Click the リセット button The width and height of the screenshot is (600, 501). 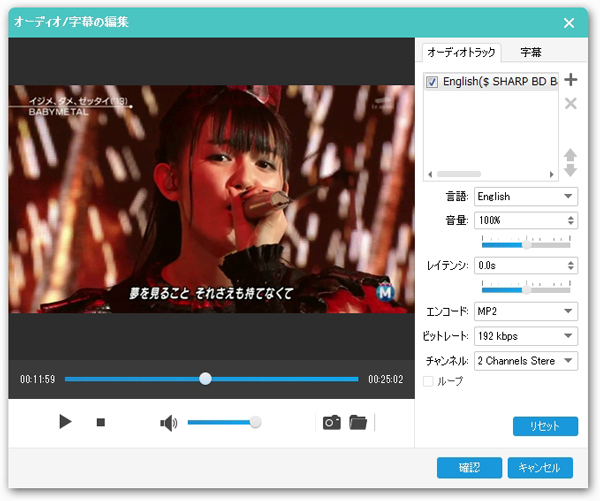point(545,426)
